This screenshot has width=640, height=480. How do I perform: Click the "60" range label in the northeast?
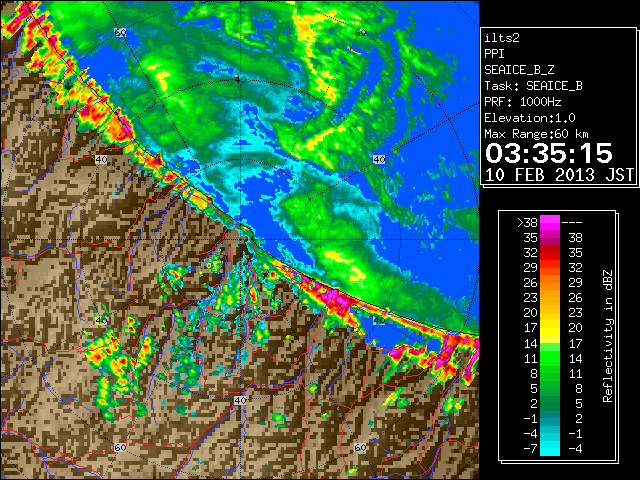(360, 32)
